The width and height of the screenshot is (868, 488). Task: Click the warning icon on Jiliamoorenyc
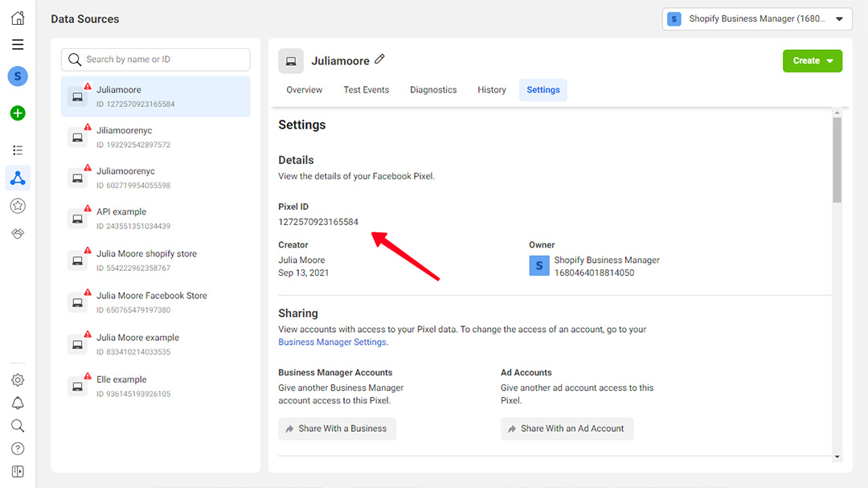[88, 127]
